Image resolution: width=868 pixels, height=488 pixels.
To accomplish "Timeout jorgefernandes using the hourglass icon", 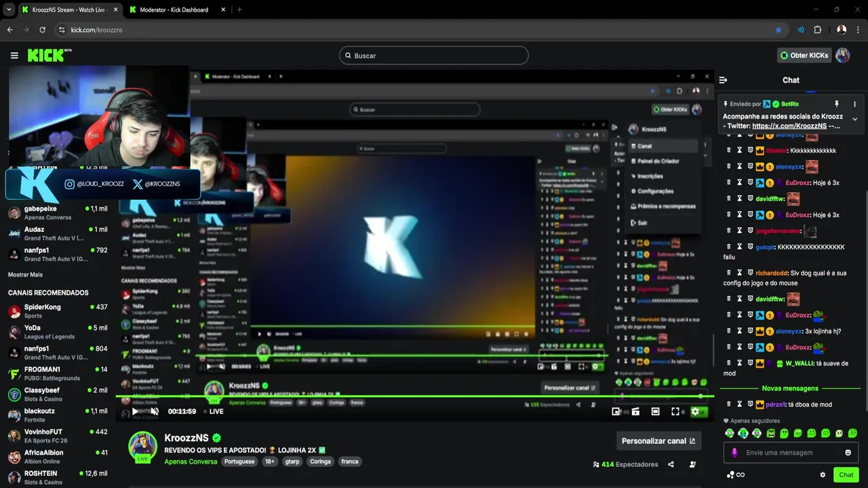I will tap(740, 230).
